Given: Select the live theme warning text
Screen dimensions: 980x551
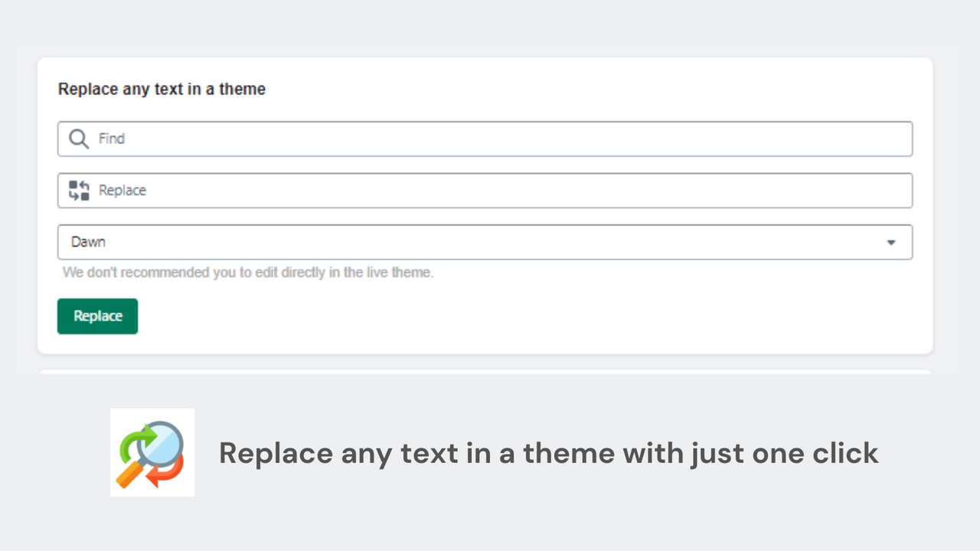Looking at the screenshot, I should point(247,272).
